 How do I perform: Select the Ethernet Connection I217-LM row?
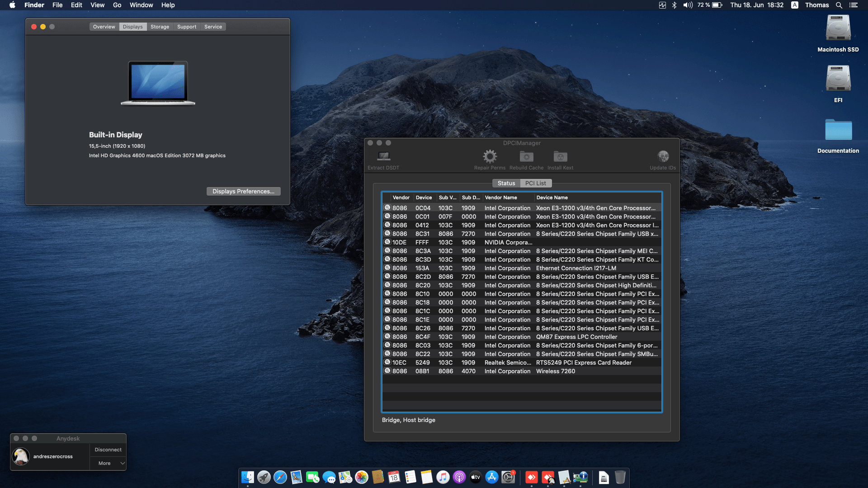tap(522, 268)
